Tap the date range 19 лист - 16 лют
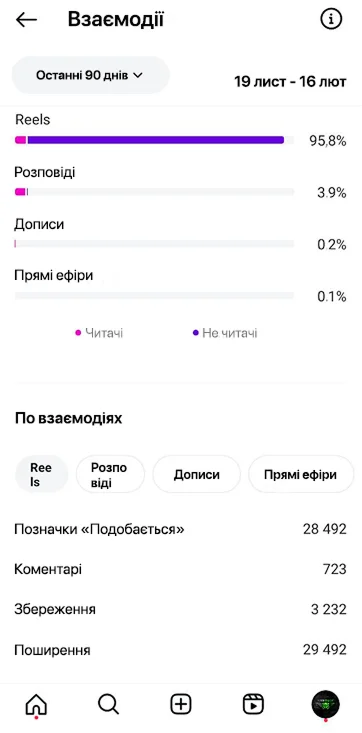The height and width of the screenshot is (733, 362). pos(290,82)
